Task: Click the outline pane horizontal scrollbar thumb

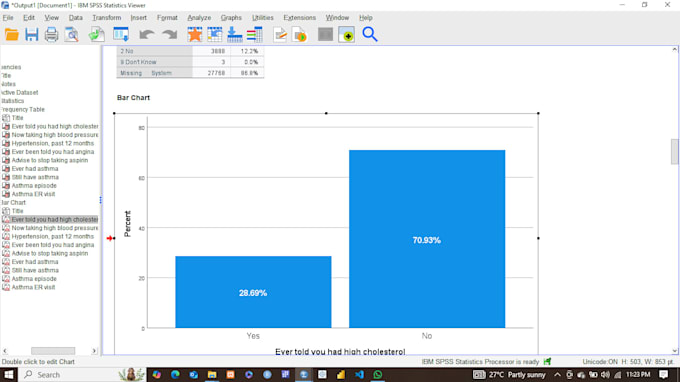Action: 53,351
